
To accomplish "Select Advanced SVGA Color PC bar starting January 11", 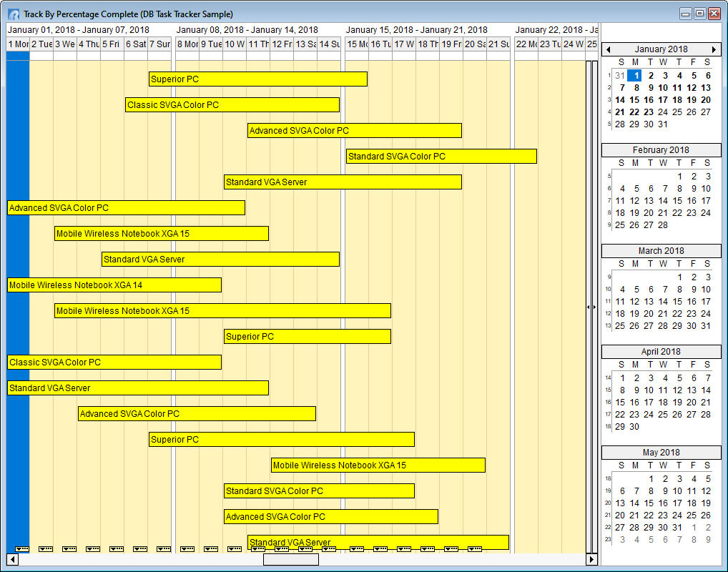I will pyautogui.click(x=355, y=130).
